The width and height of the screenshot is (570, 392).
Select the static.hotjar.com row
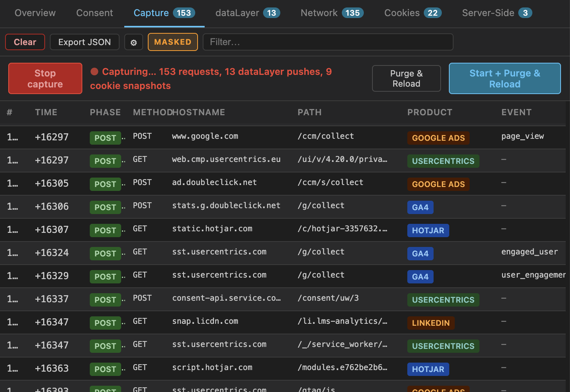283,230
